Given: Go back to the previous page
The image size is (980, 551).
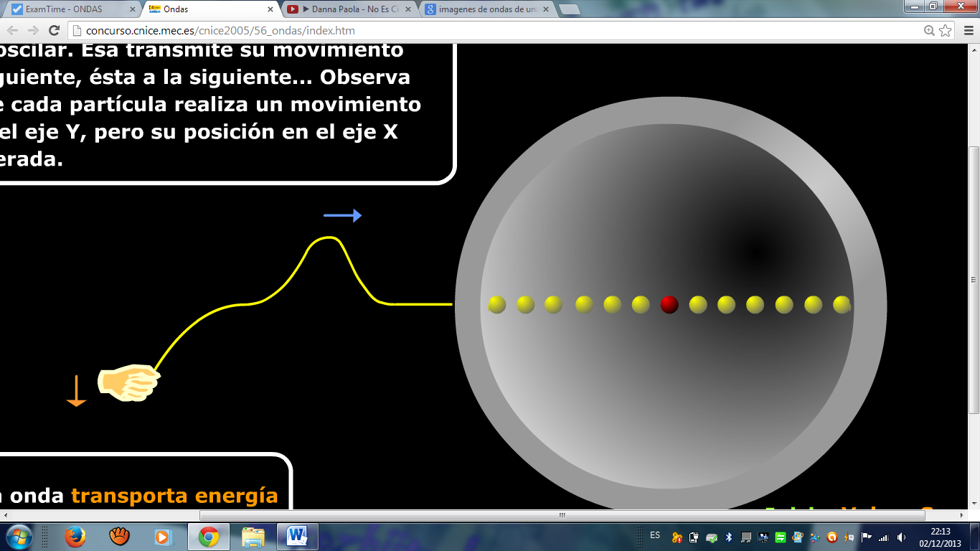Looking at the screenshot, I should (13, 31).
